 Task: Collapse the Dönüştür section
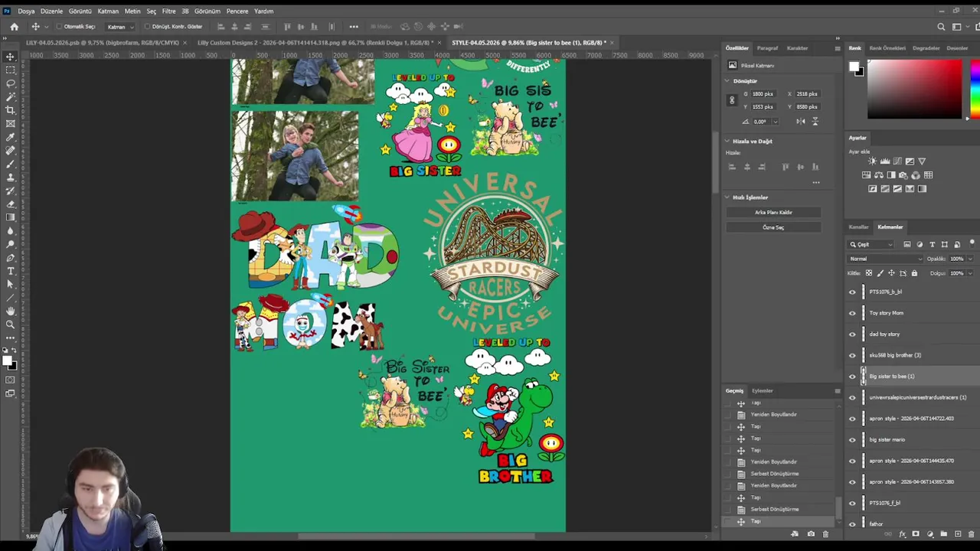coord(727,81)
